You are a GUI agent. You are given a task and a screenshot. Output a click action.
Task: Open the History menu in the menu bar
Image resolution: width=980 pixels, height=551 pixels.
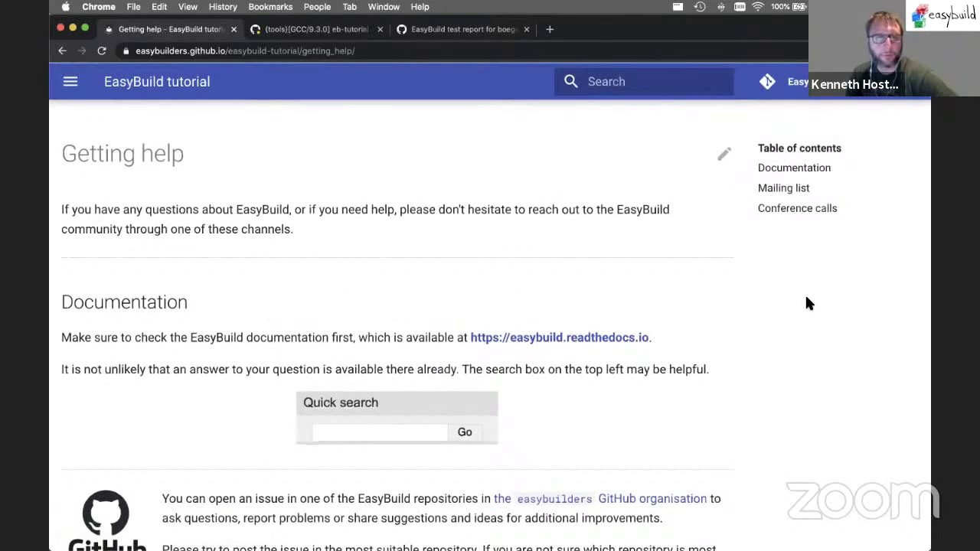223,7
